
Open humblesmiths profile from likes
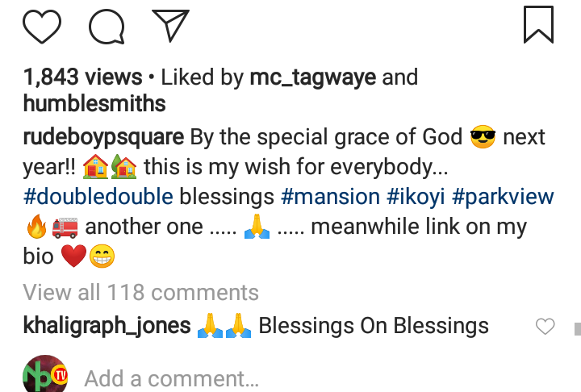tap(94, 103)
